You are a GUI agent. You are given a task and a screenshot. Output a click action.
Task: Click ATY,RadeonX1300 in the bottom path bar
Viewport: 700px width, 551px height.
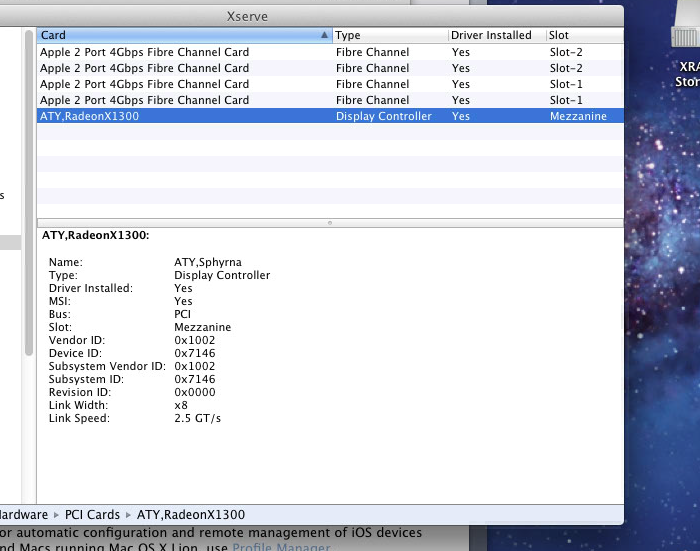(191, 515)
